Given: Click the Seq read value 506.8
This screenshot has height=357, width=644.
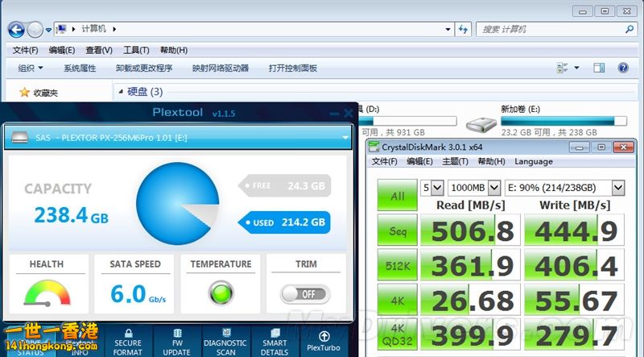Looking at the screenshot, I should point(471,230).
